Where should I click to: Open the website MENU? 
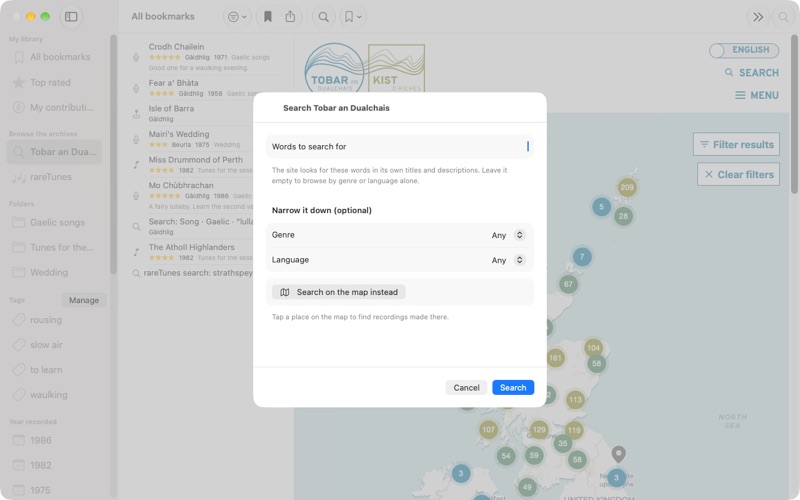coord(757,95)
